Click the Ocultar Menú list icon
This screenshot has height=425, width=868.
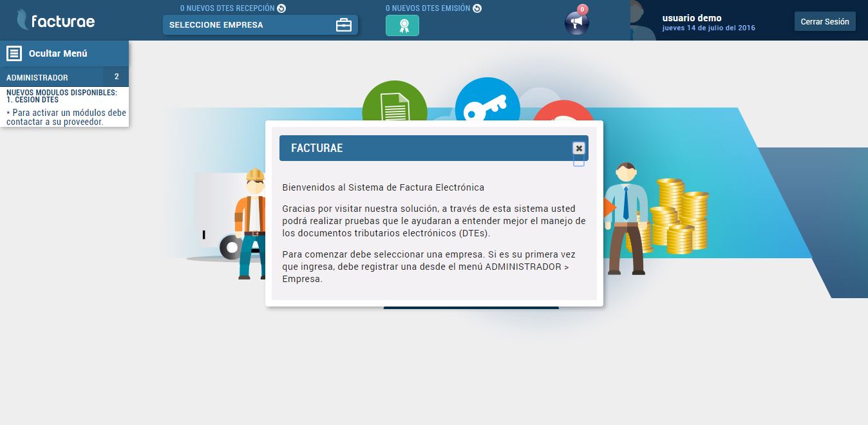click(14, 53)
